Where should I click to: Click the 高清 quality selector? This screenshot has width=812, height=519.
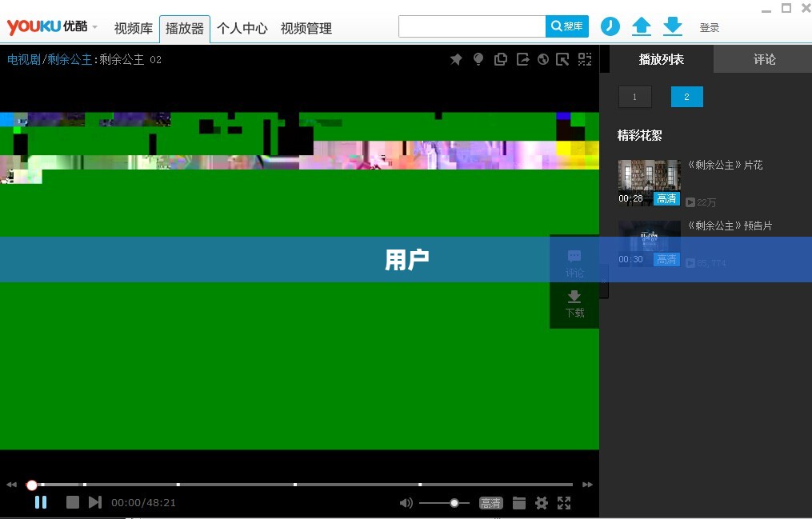tap(490, 502)
